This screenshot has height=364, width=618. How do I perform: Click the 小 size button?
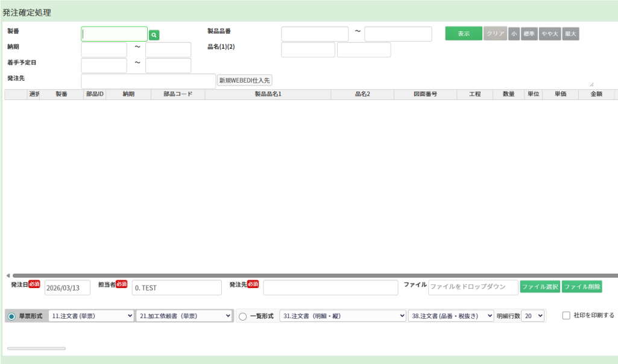point(514,34)
